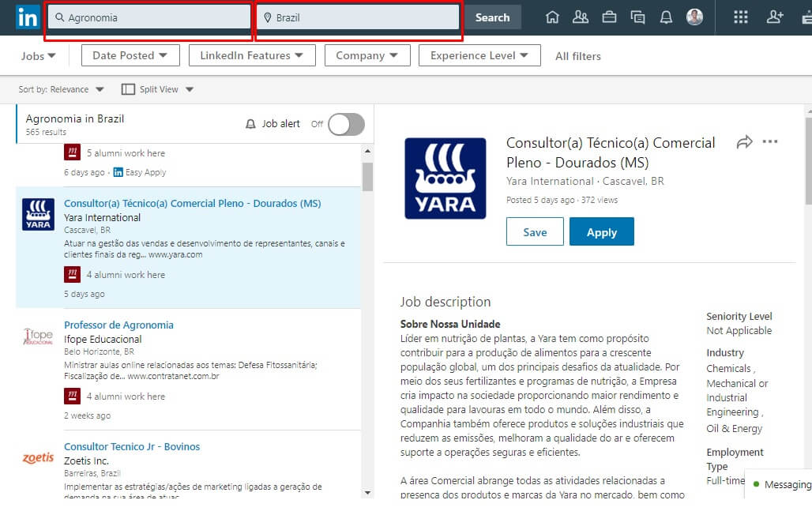Image resolution: width=812 pixels, height=515 pixels.
Task: Click the results list scrollbar thumb
Action: pyautogui.click(x=367, y=177)
